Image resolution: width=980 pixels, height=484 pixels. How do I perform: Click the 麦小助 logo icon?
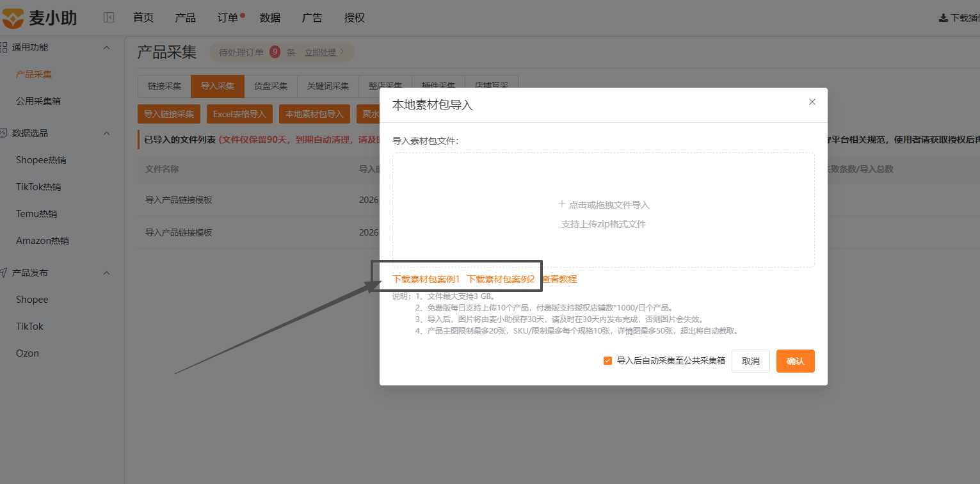[13, 18]
